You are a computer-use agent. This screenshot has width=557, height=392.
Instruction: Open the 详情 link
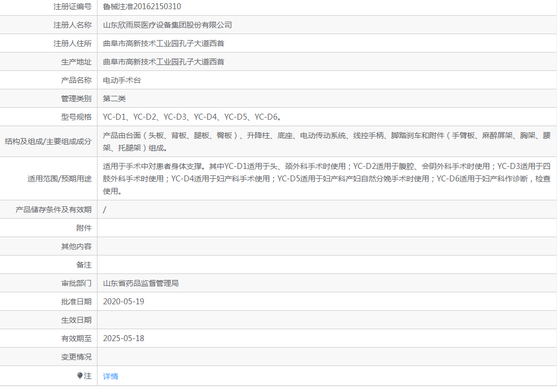[111, 376]
